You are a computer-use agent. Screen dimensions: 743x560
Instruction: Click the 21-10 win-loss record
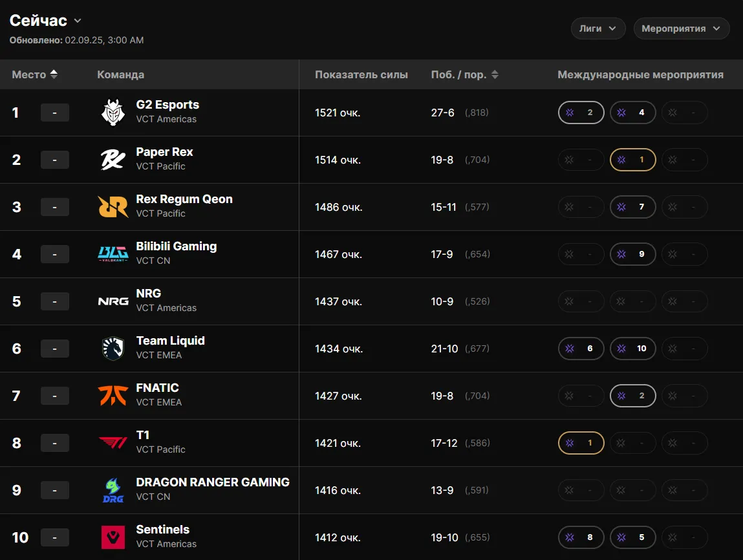pos(444,349)
